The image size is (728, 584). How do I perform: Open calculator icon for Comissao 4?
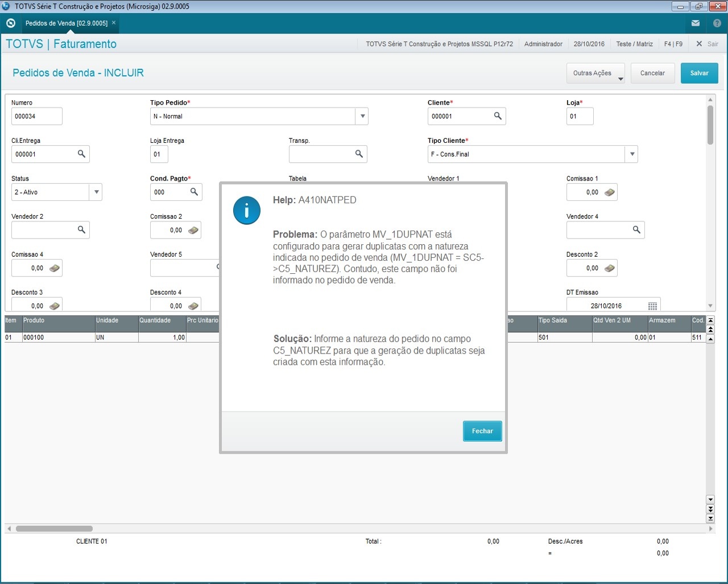click(55, 268)
